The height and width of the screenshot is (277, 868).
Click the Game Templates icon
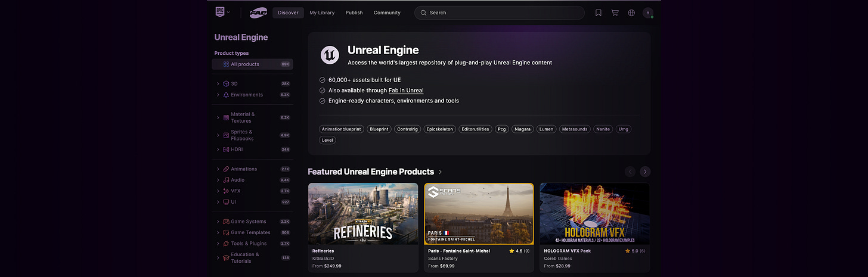pos(226,233)
